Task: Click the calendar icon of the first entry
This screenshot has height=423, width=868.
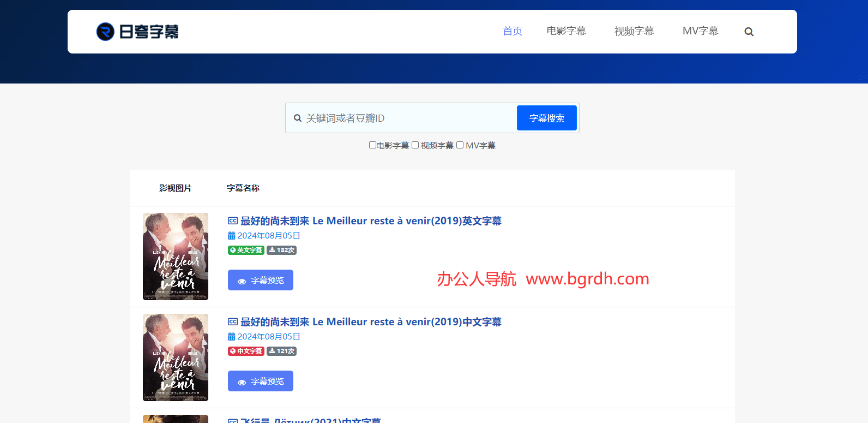Action: tap(232, 236)
